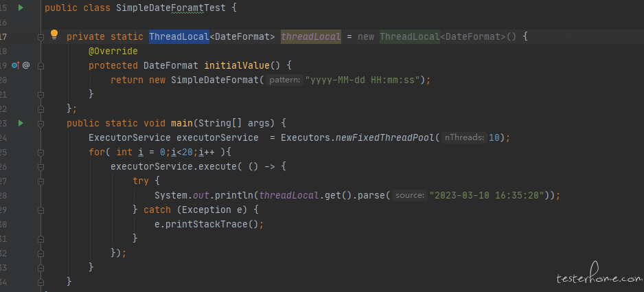Click the println method call
Viewport: 644px width, 292px height.
point(234,195)
